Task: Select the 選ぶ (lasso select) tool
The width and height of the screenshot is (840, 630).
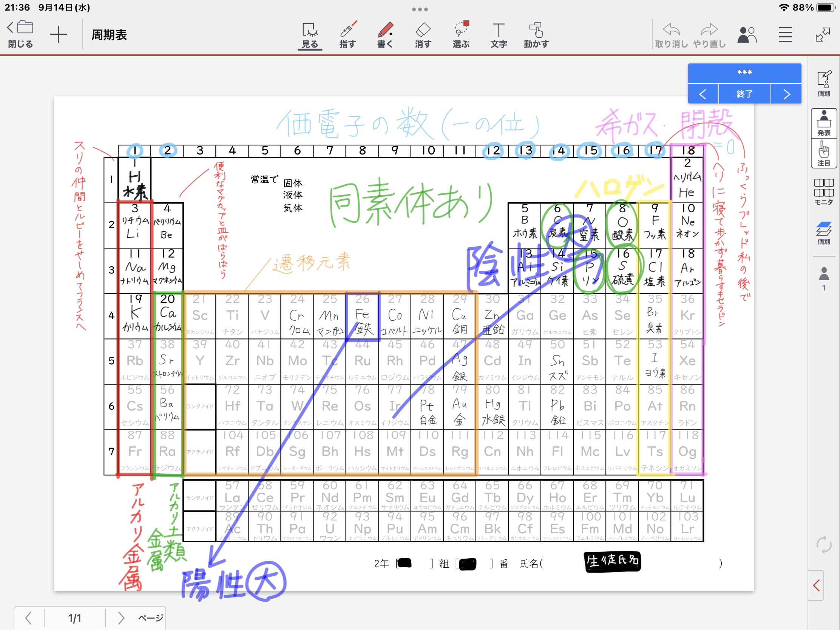Action: pos(461,35)
